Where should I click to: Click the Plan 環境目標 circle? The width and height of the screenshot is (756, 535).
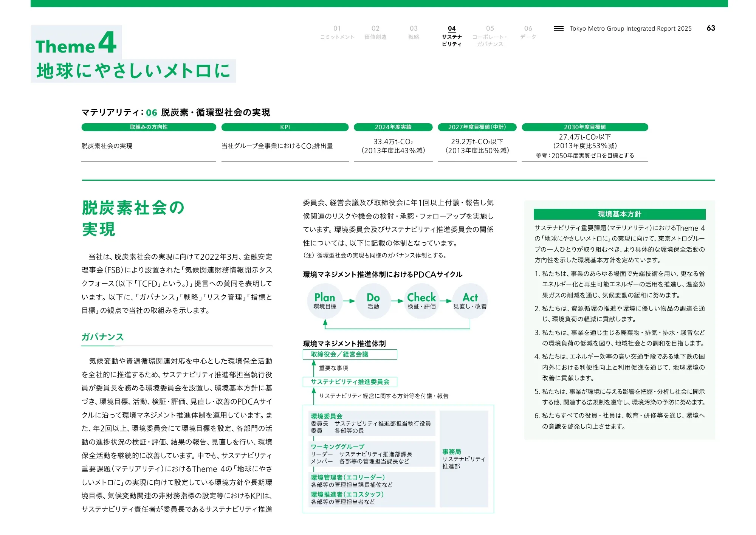point(325,301)
